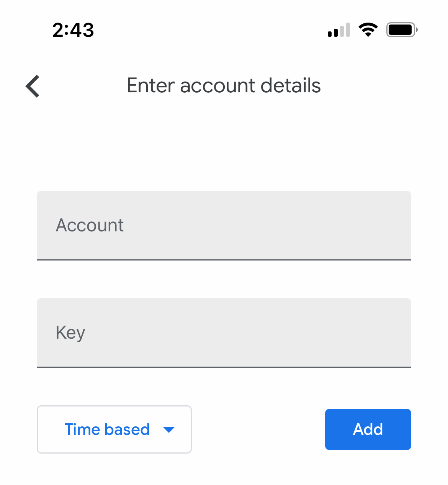Screen dimensions: 448x485
Task: Click the 'Time based' label text
Action: click(x=107, y=429)
